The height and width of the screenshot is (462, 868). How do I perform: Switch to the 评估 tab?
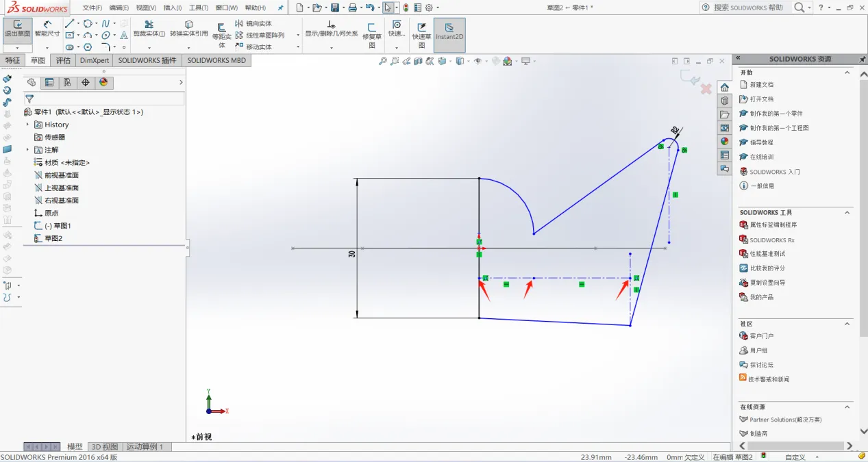click(63, 60)
